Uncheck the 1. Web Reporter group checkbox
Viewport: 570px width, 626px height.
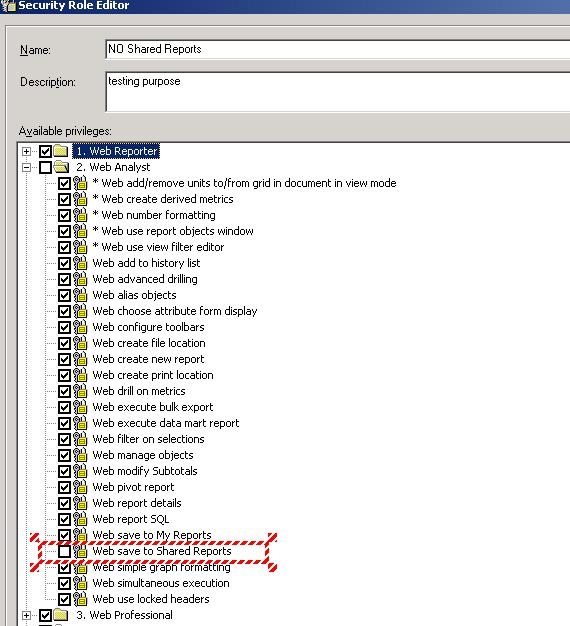45,151
